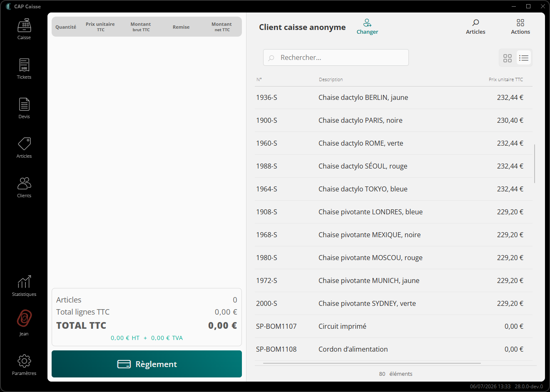The height and width of the screenshot is (392, 550).
Task: Click the Montant net TTC header
Action: click(x=221, y=27)
